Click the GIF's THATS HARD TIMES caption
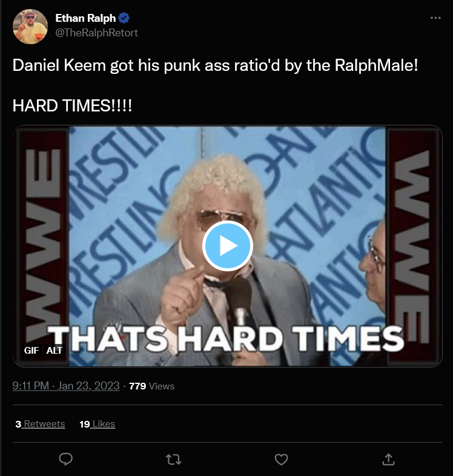 226,339
